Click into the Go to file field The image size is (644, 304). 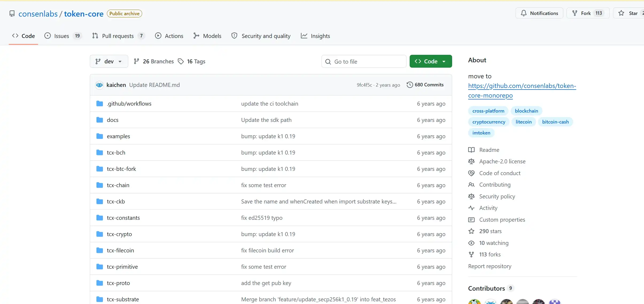tap(364, 61)
